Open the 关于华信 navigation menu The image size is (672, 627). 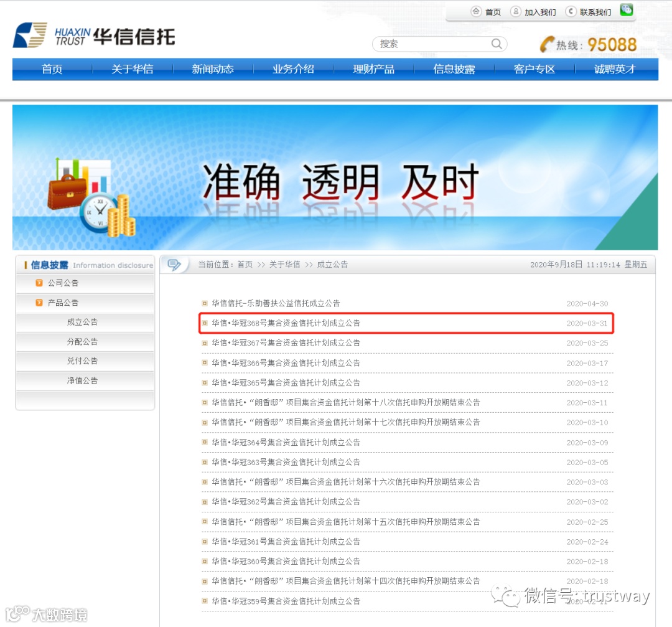coord(133,69)
